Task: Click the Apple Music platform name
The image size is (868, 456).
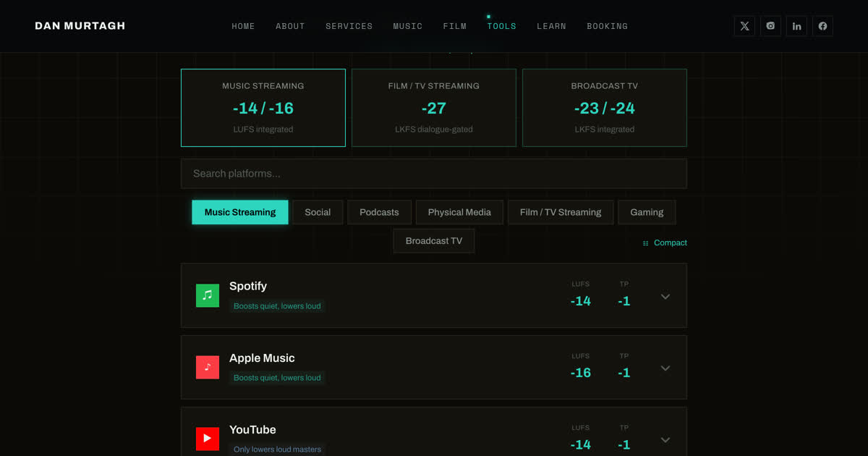Action: click(x=262, y=358)
